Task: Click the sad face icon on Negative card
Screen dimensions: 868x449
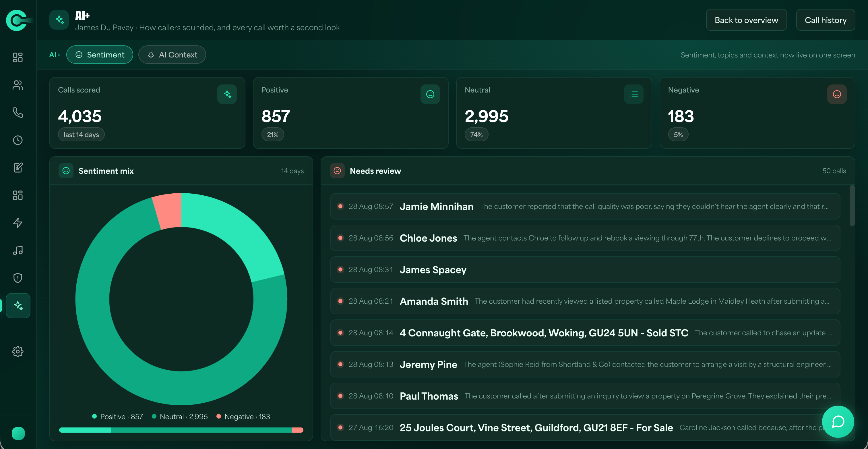Action: [837, 94]
